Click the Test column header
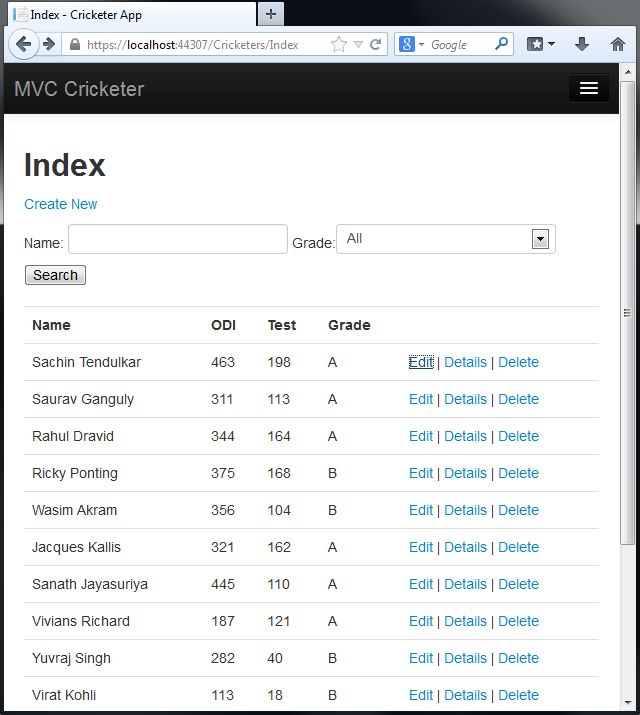 pos(282,325)
